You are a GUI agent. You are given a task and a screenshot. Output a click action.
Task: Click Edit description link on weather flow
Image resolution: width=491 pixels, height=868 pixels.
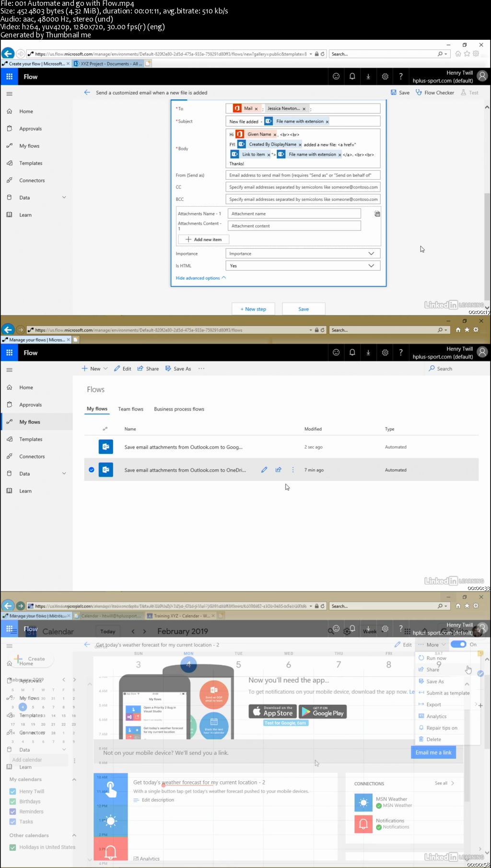158,800
